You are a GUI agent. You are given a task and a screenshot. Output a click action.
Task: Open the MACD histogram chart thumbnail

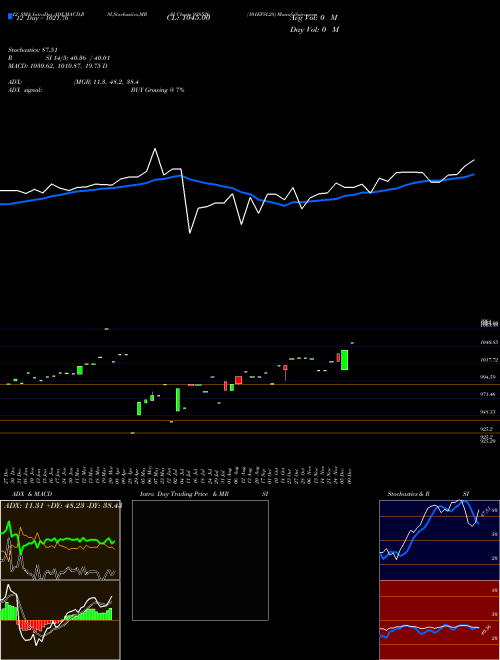(60, 620)
